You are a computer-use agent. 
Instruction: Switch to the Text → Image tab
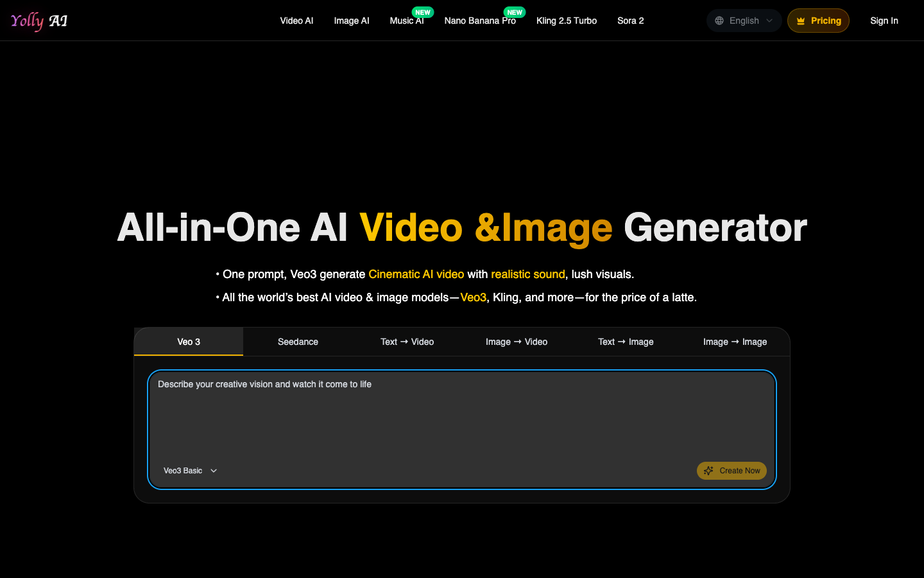click(x=626, y=342)
